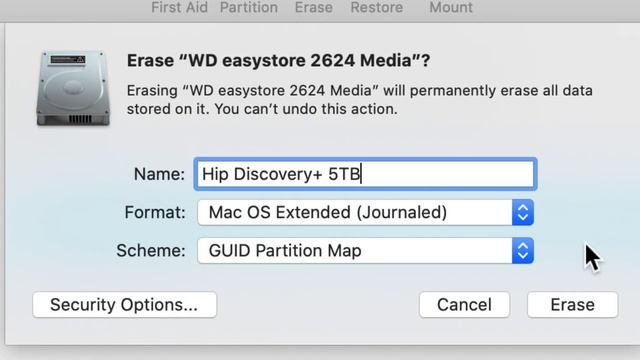This screenshot has height=360, width=640.
Task: Cancel the erase dialog
Action: point(464,304)
